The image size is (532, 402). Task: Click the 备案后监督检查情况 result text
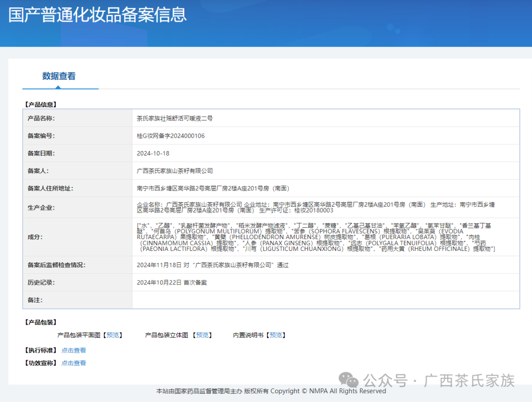212,265
